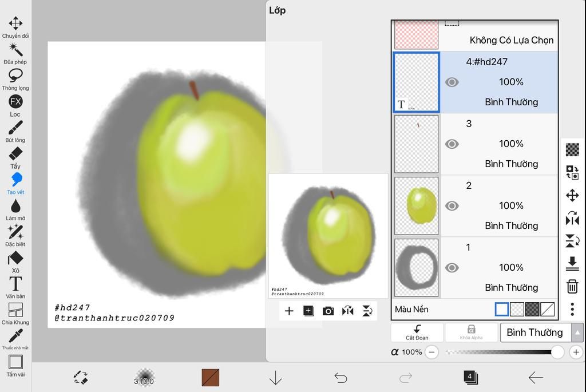Decrease layer opacity with minus button
This screenshot has height=392, width=586.
(x=431, y=352)
